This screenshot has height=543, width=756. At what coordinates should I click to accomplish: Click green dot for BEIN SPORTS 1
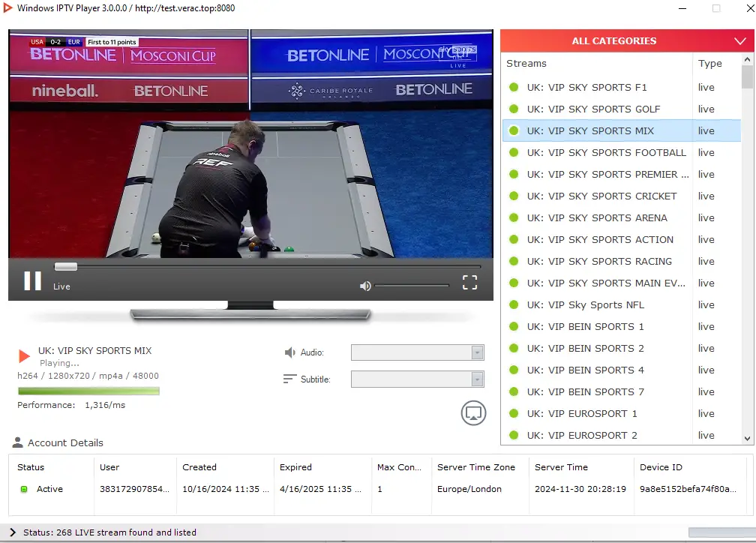[514, 326]
